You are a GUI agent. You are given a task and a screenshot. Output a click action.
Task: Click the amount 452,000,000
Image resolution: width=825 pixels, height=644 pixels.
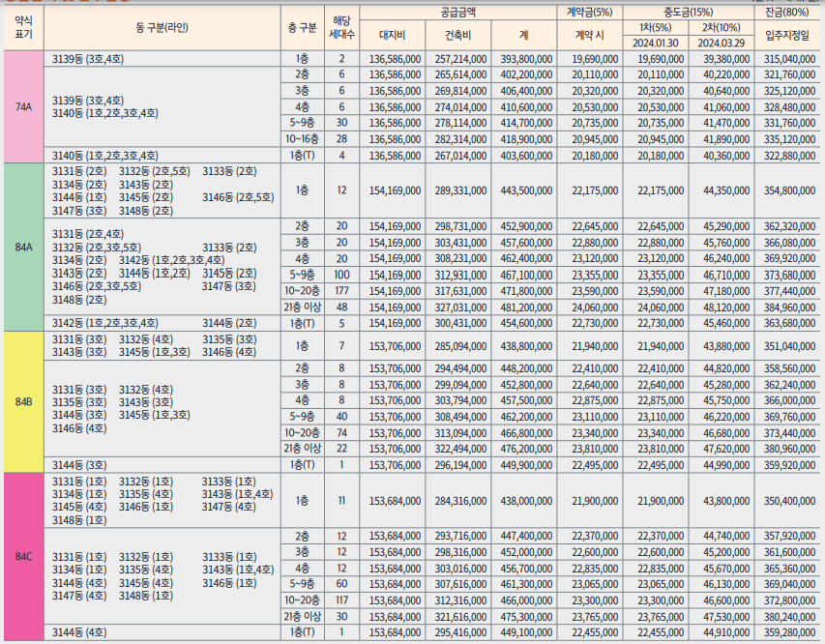pyautogui.click(x=526, y=552)
